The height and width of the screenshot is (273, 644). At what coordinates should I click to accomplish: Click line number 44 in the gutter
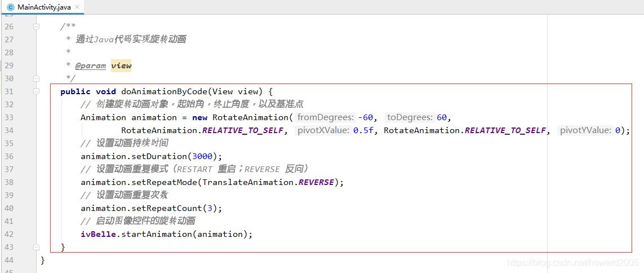tap(9, 260)
